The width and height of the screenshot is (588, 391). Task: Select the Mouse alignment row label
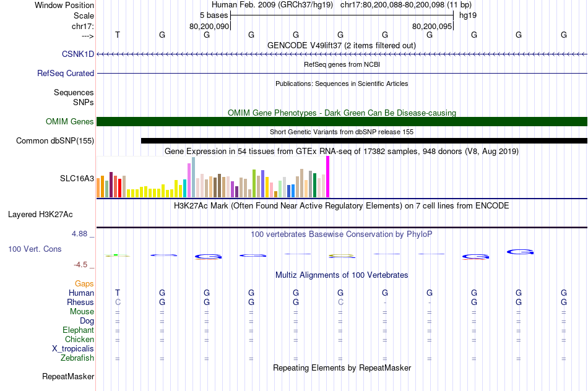click(82, 312)
